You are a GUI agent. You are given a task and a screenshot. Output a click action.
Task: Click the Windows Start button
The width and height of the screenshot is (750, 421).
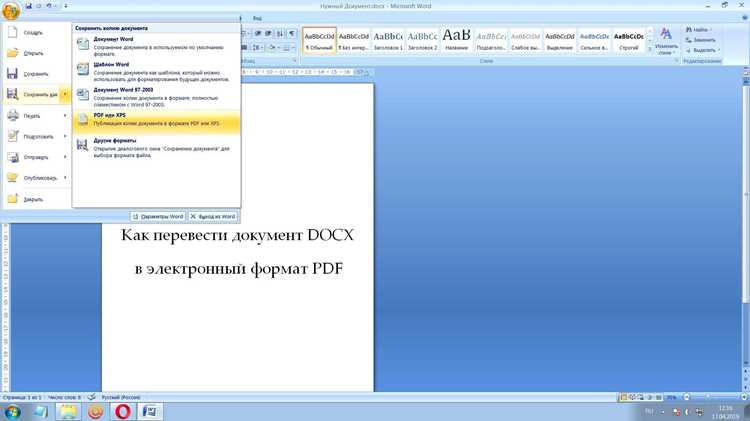pyautogui.click(x=12, y=412)
